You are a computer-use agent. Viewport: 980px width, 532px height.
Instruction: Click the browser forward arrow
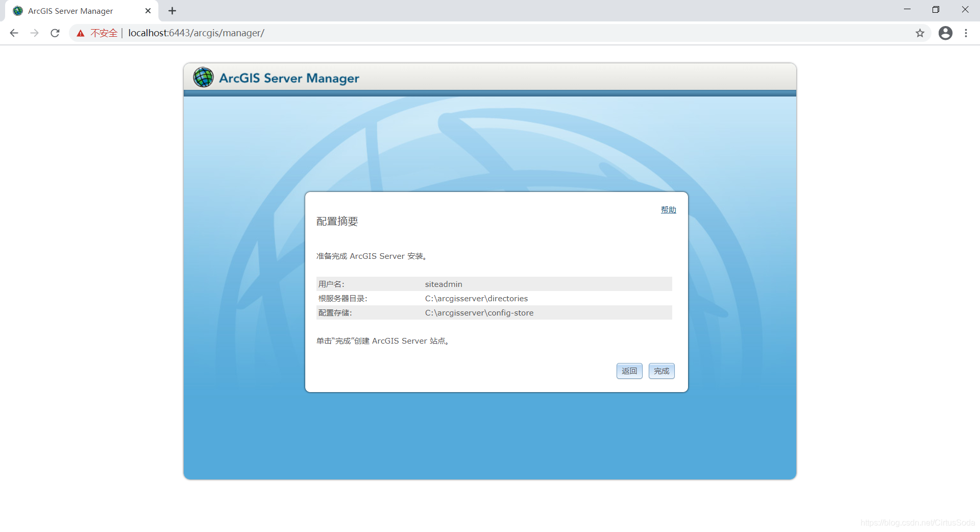[x=34, y=33]
